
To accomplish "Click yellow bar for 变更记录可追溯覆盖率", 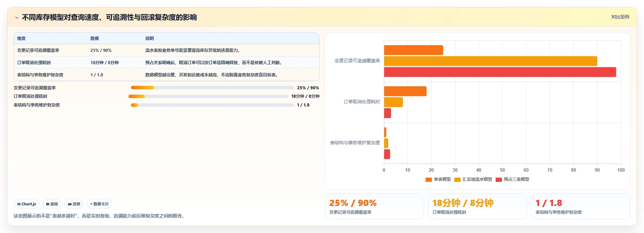I will point(490,61).
